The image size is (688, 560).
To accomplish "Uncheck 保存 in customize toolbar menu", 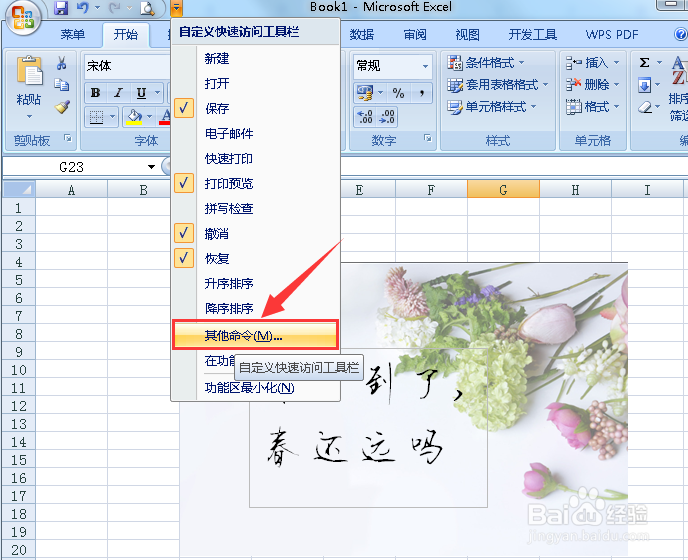I will click(x=255, y=108).
